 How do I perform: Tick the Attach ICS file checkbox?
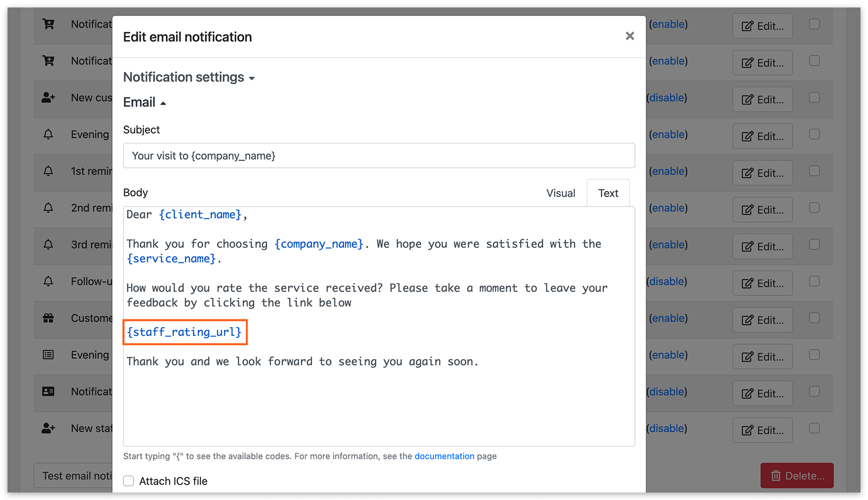point(128,481)
